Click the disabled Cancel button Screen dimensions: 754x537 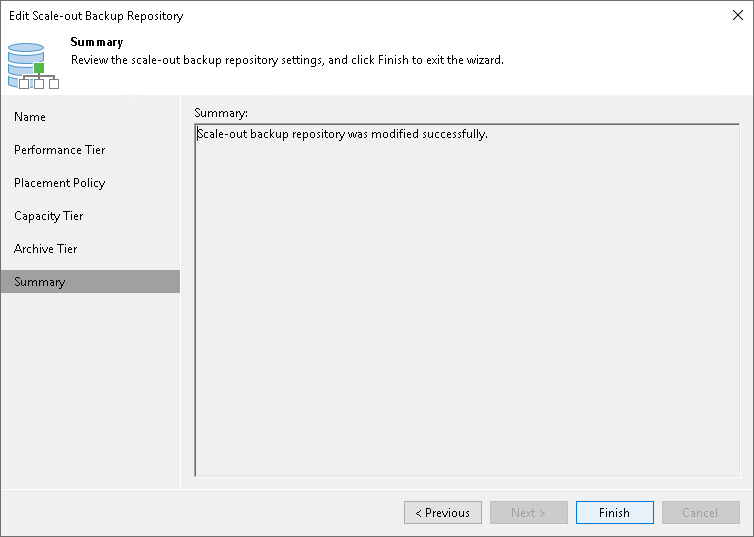click(x=700, y=513)
